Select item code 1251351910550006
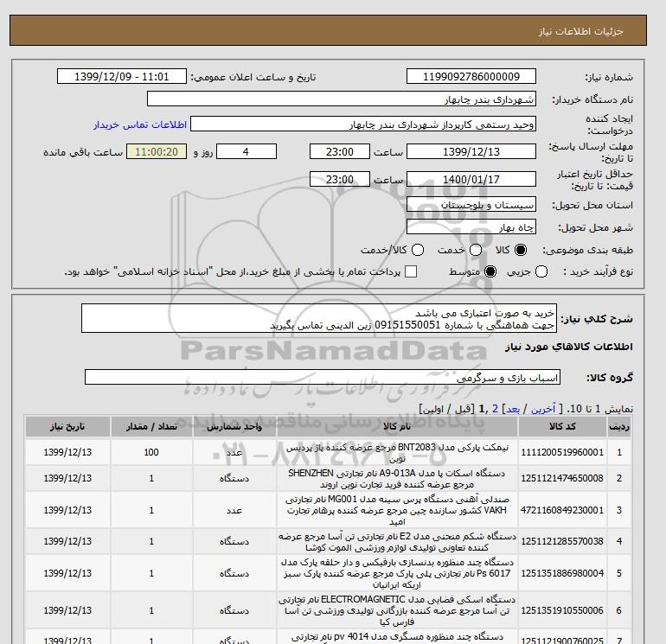The width and height of the screenshot is (666, 644). (x=562, y=610)
